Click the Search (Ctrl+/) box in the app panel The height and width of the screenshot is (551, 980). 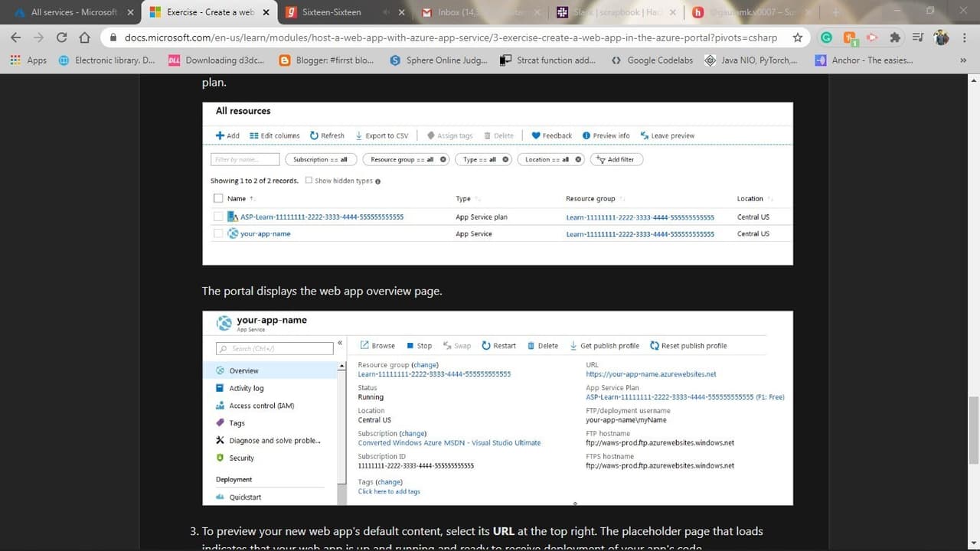(274, 348)
